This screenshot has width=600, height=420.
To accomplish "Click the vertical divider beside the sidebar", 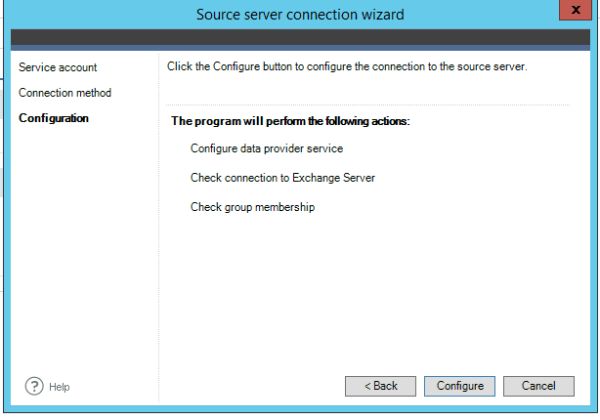I will click(158, 220).
